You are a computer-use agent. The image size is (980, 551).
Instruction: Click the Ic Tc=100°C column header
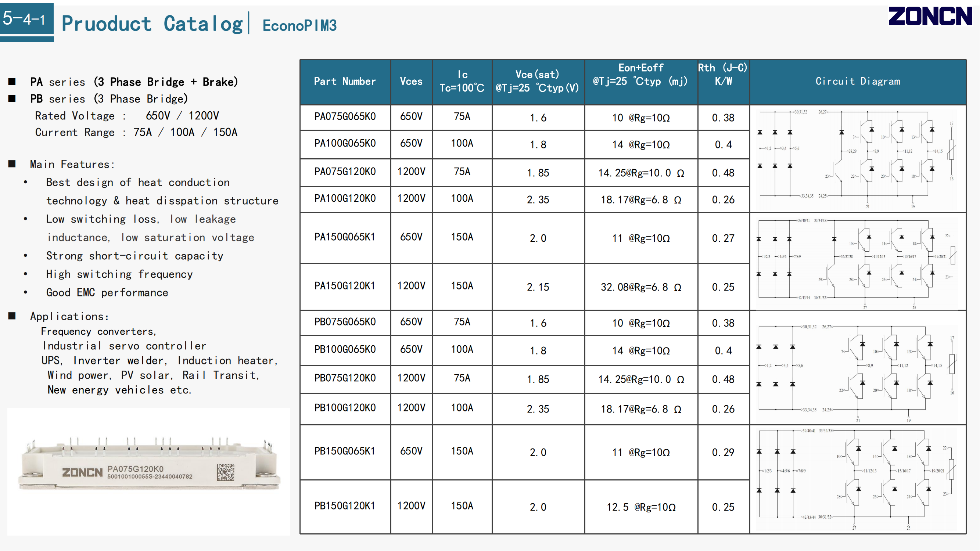tap(462, 82)
